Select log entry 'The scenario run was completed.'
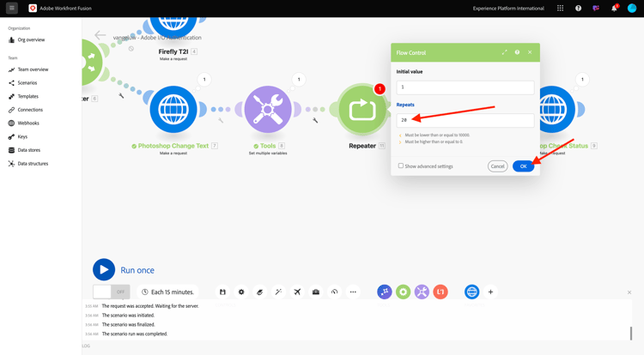 coord(135,334)
